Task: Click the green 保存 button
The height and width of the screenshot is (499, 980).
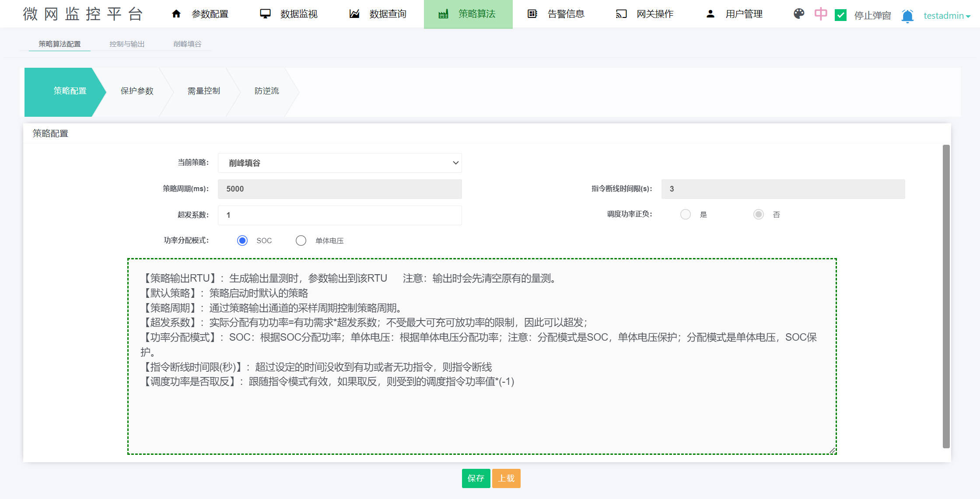Action: [476, 478]
